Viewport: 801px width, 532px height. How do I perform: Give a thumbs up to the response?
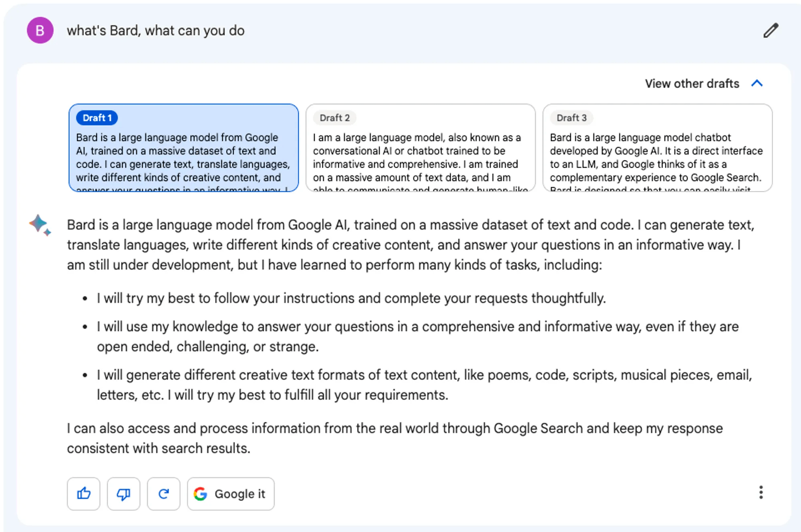pos(83,494)
